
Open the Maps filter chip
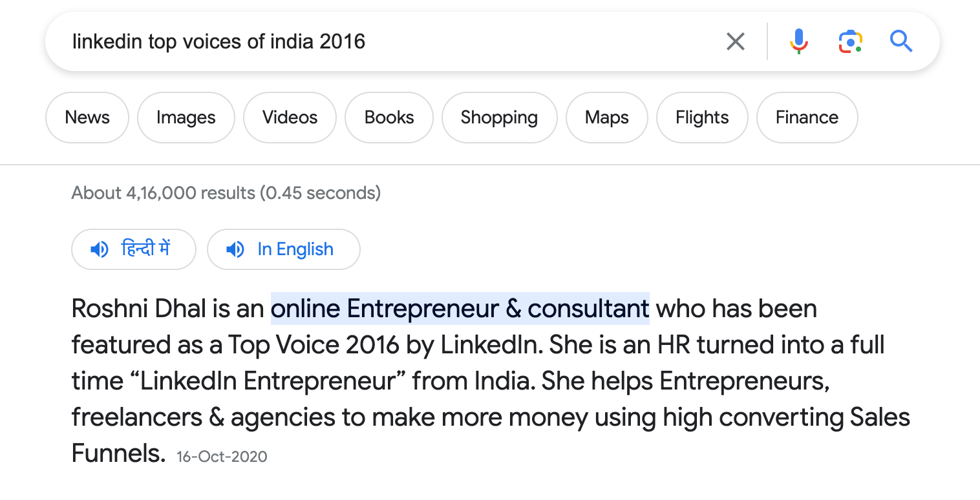click(x=606, y=118)
